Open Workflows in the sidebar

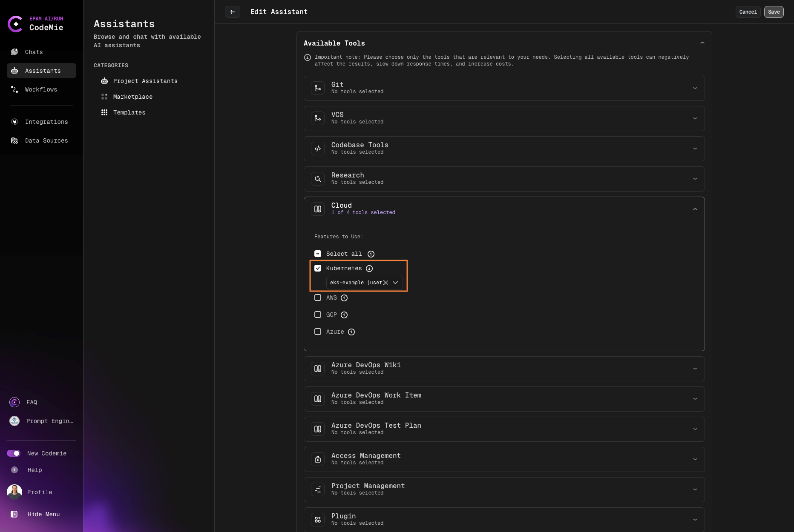click(x=41, y=89)
